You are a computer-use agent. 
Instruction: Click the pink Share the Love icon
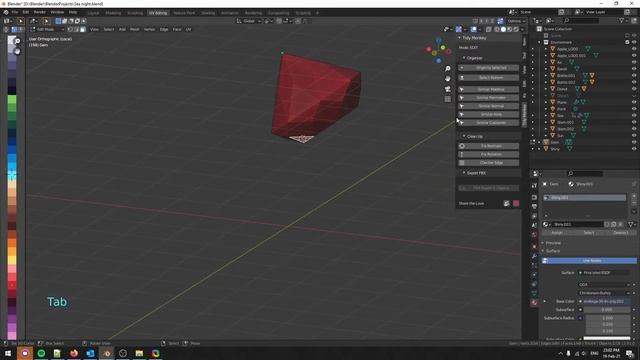coord(516,203)
